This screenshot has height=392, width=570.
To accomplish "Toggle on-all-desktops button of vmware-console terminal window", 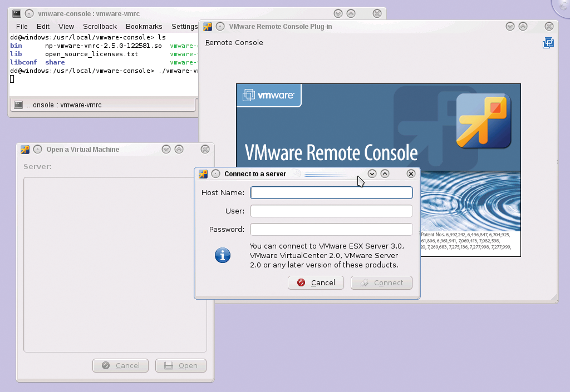I will click(30, 14).
